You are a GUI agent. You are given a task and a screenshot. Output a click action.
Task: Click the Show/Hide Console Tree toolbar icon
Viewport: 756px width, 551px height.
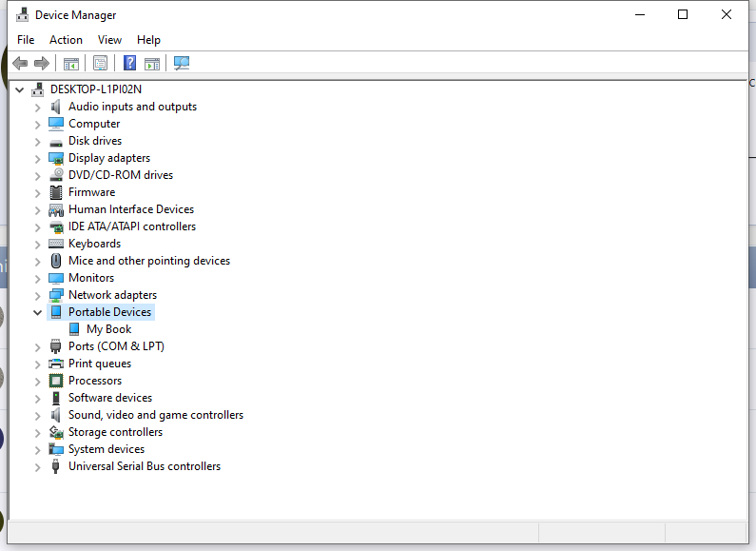click(71, 63)
